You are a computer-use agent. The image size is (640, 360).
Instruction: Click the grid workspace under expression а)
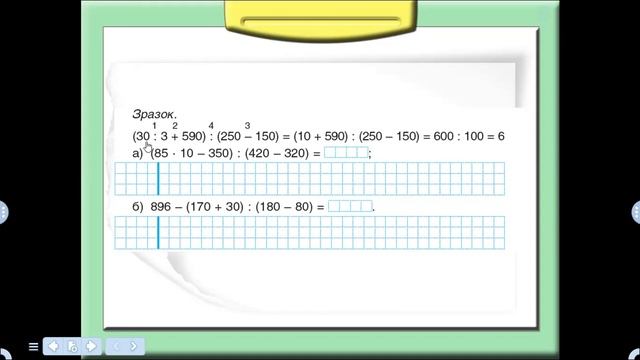pyautogui.click(x=309, y=178)
